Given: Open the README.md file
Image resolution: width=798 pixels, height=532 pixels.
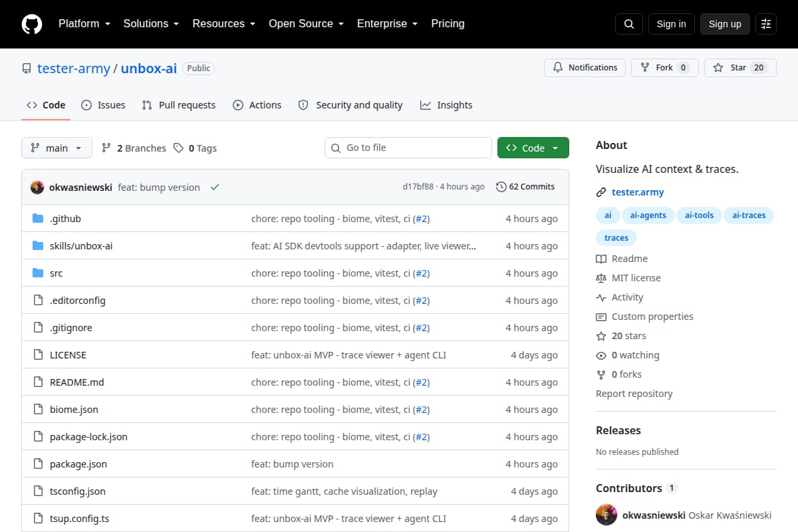Looking at the screenshot, I should pos(76,382).
